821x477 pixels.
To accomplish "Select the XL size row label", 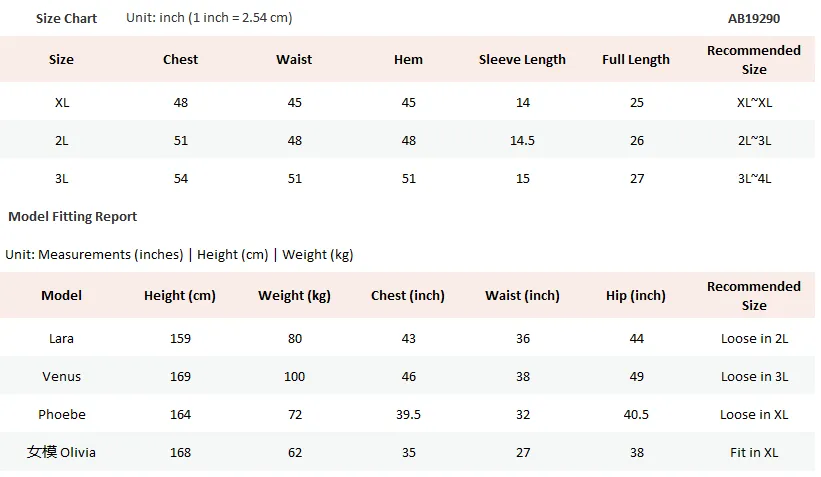I will click(x=62, y=103).
